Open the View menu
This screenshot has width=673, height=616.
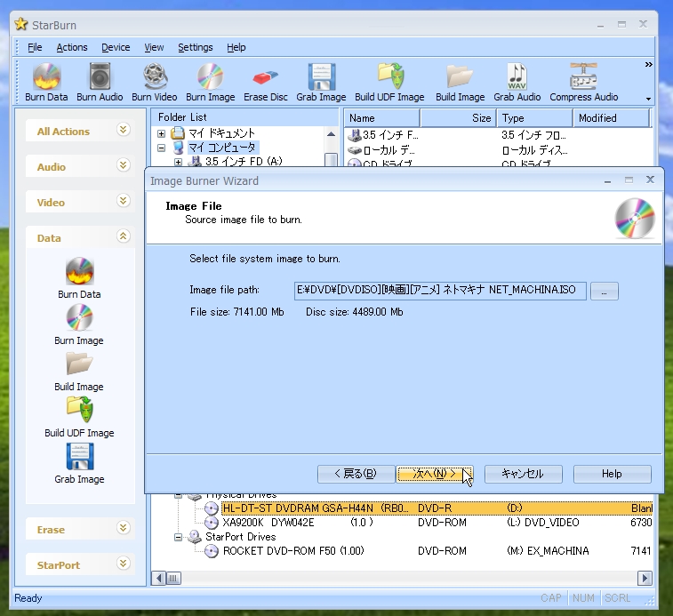[x=154, y=47]
